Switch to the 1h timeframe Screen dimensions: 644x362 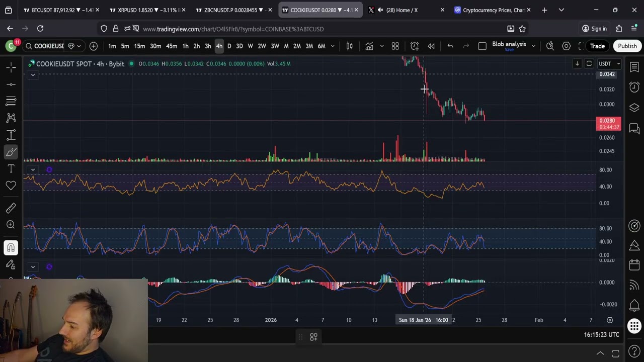tap(185, 46)
